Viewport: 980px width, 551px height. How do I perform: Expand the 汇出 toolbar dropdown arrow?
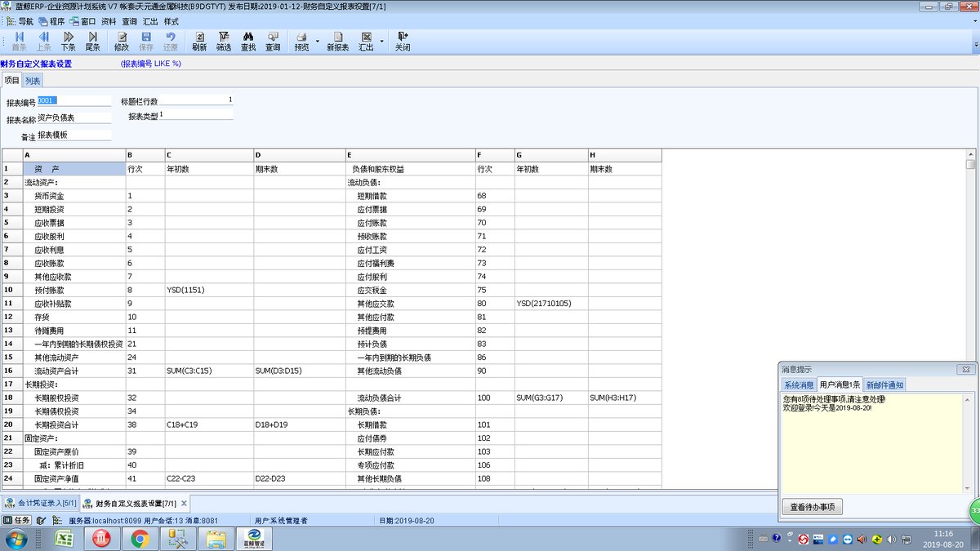click(381, 42)
